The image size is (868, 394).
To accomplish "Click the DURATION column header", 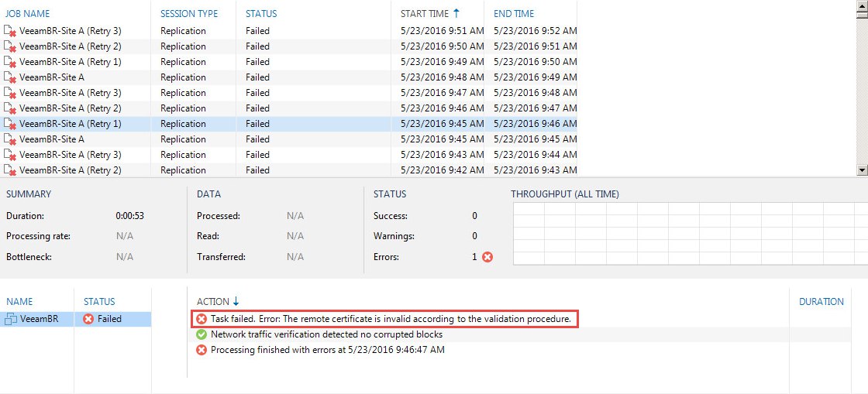I will (x=821, y=301).
